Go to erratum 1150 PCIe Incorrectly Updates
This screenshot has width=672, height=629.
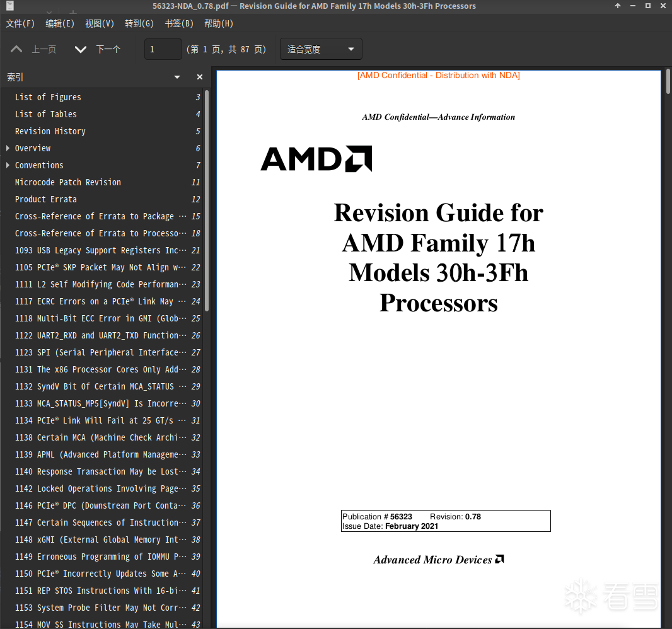[x=102, y=574]
